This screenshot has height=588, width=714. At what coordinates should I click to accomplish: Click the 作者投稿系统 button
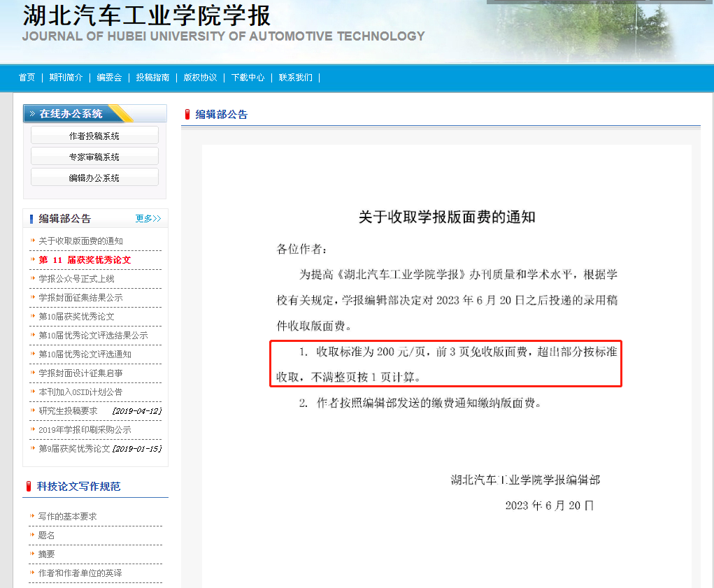(94, 136)
